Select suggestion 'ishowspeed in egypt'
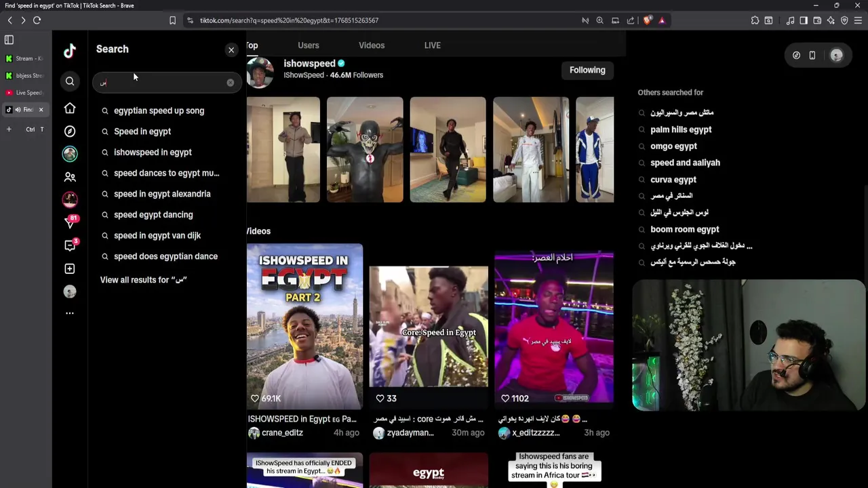868x488 pixels. (153, 152)
